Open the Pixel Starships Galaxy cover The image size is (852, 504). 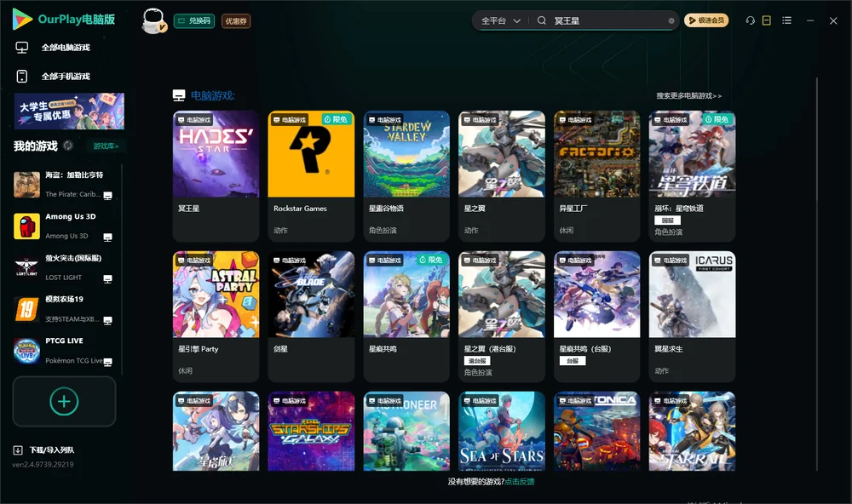(x=311, y=432)
